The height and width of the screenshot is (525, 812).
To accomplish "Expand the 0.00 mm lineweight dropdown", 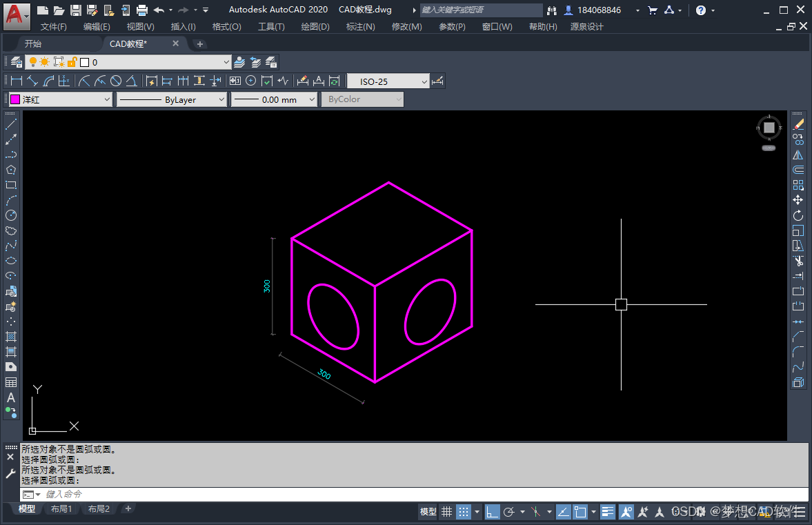I will (274, 99).
